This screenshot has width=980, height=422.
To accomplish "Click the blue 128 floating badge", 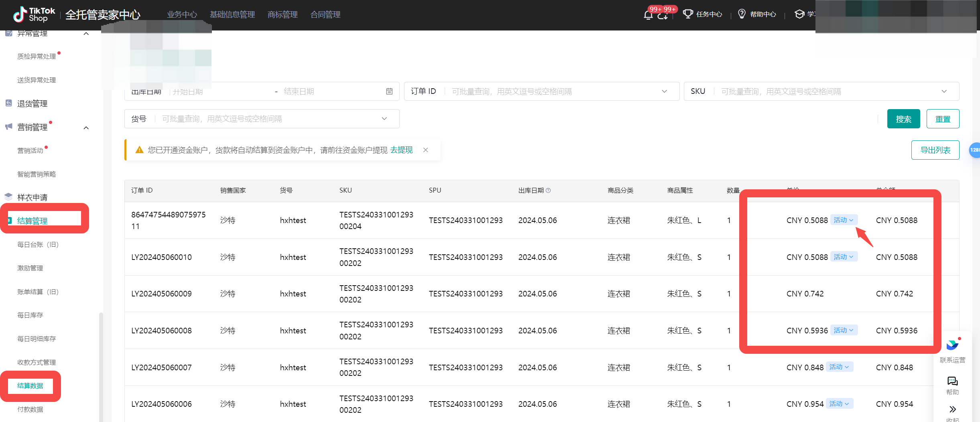I will click(x=974, y=150).
